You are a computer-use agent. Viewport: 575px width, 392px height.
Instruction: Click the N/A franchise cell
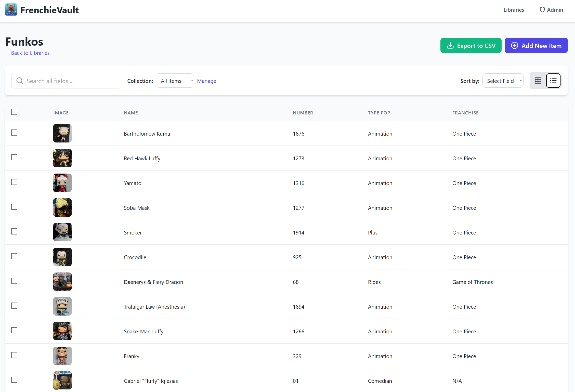pyautogui.click(x=457, y=381)
